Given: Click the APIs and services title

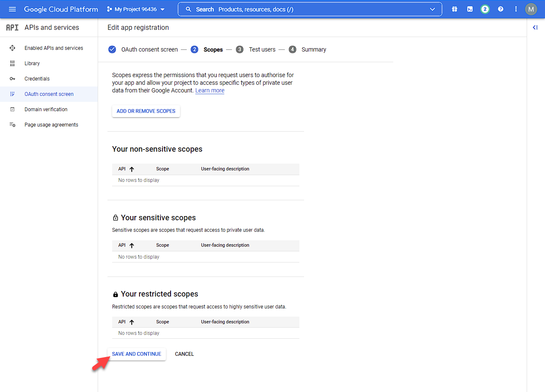Looking at the screenshot, I should [x=52, y=27].
